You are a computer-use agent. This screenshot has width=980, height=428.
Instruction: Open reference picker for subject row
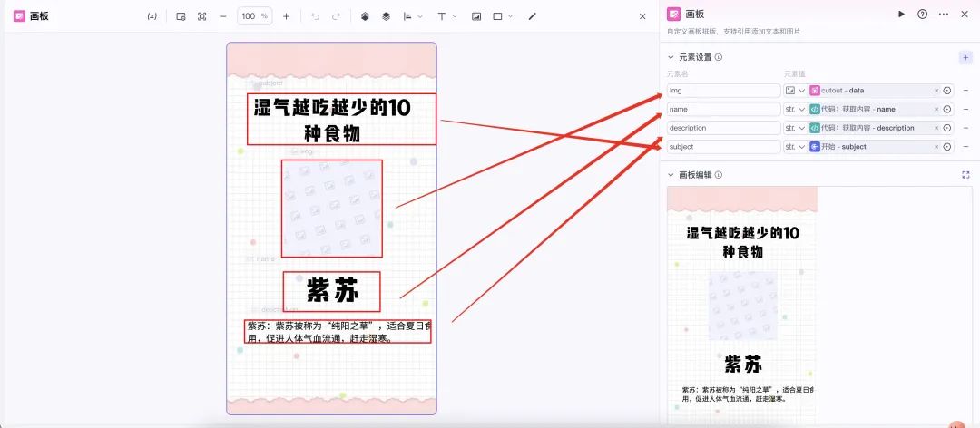(x=947, y=147)
